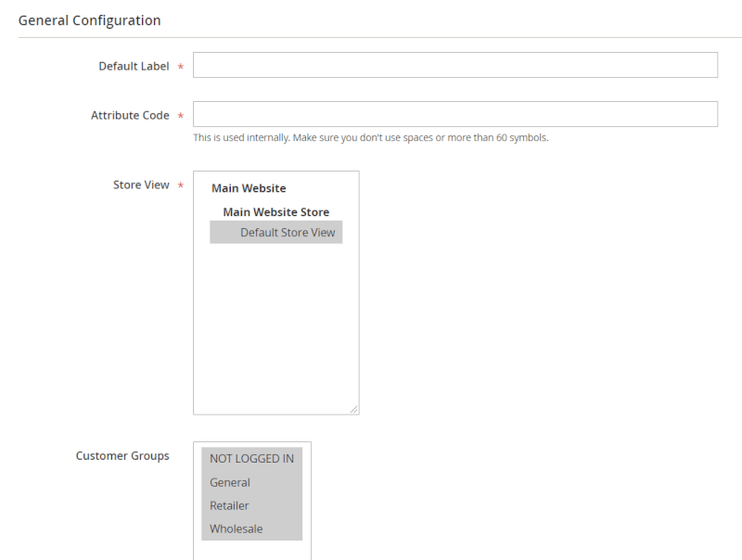Click the Attribute Code help note text

[x=370, y=138]
